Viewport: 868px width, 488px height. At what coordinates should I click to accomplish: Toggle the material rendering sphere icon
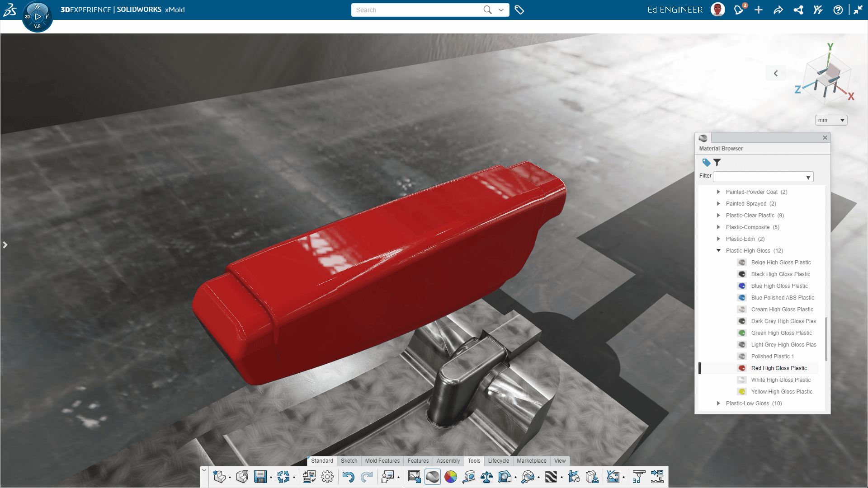[433, 477]
